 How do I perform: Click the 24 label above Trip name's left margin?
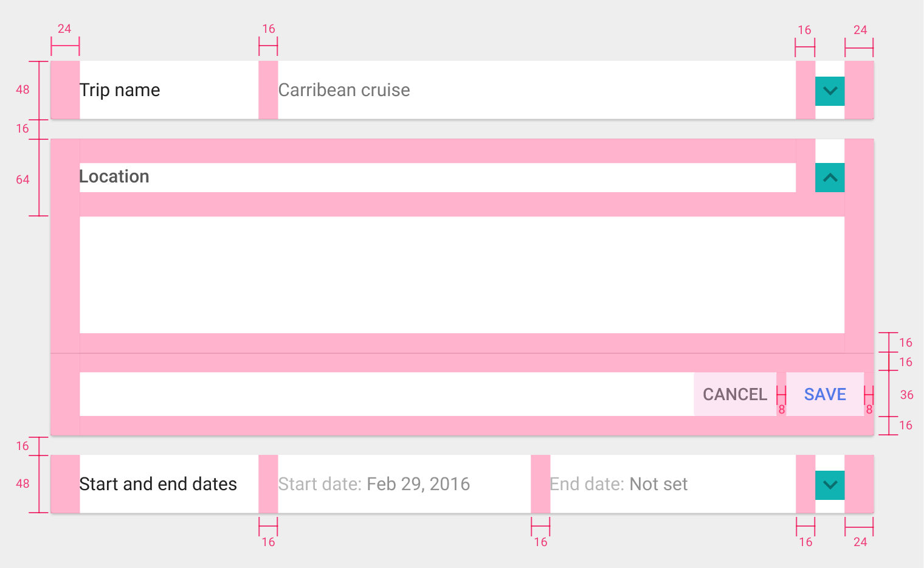pos(64,29)
